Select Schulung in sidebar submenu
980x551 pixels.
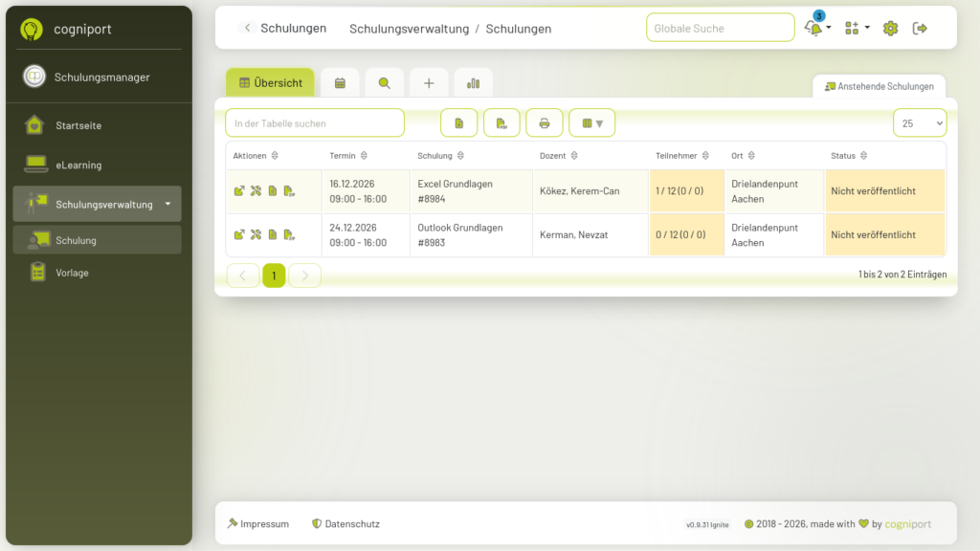[97, 240]
